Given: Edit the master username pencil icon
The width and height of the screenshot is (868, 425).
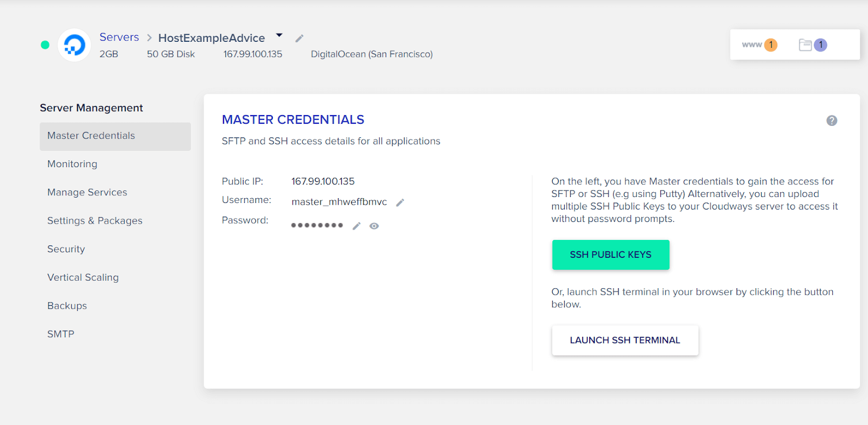Looking at the screenshot, I should pyautogui.click(x=400, y=202).
